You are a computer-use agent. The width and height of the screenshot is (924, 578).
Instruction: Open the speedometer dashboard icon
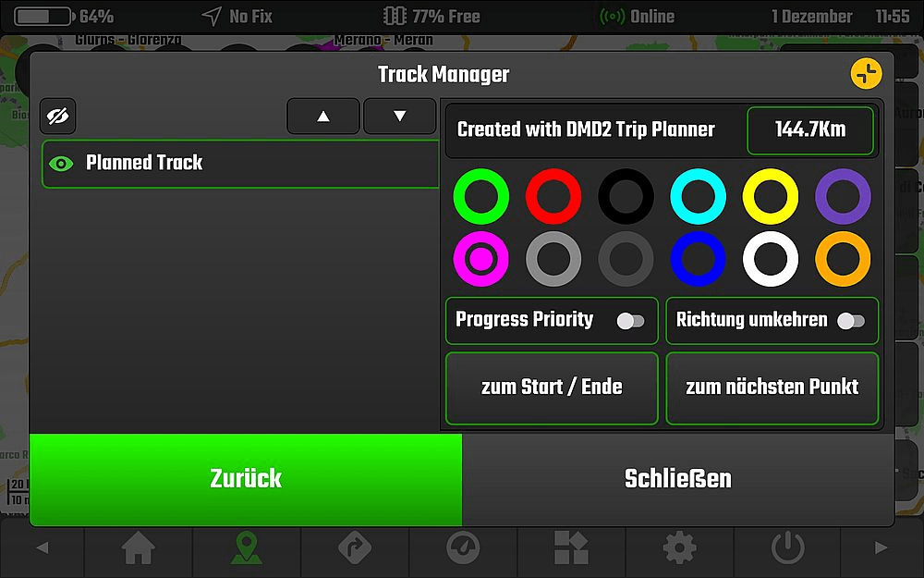[x=463, y=547]
